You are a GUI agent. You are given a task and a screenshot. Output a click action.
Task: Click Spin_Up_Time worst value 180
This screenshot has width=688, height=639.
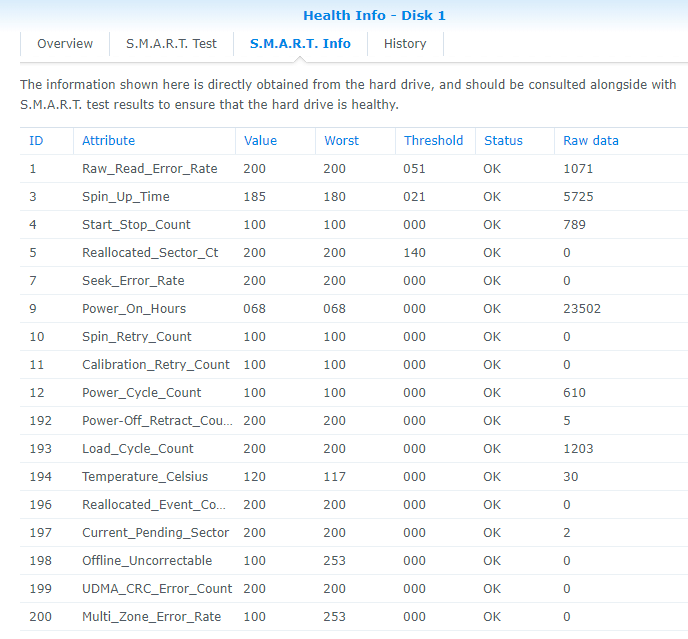334,197
